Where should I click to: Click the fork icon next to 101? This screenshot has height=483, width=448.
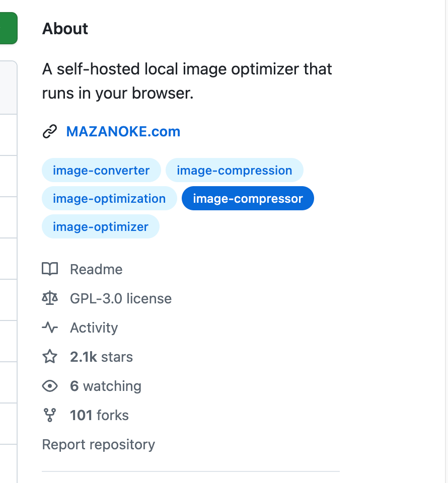pos(50,415)
